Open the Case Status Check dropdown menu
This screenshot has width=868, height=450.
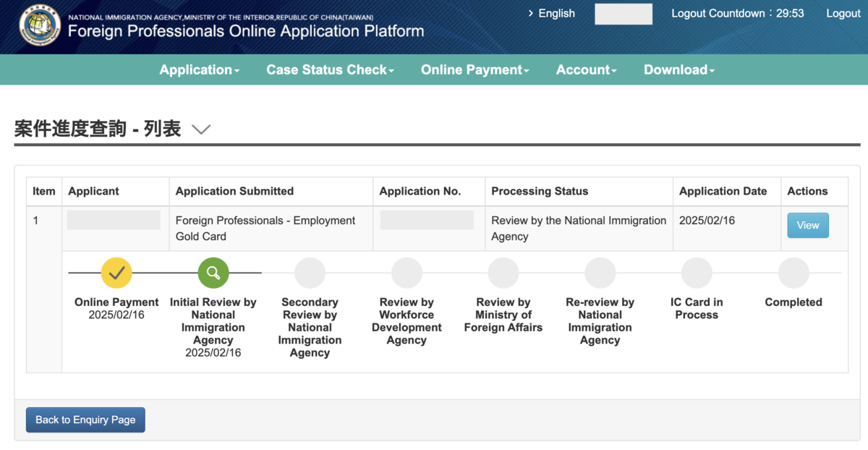click(331, 70)
